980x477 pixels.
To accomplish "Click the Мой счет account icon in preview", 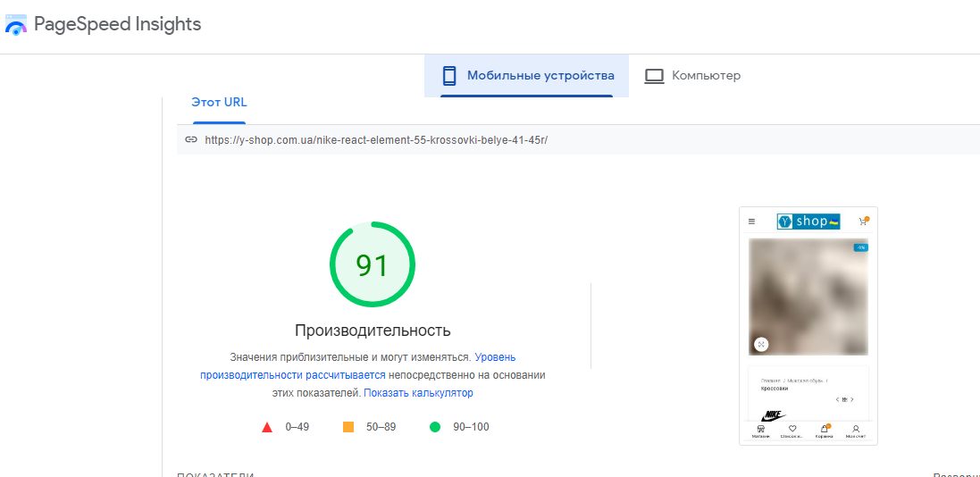I will (x=856, y=429).
